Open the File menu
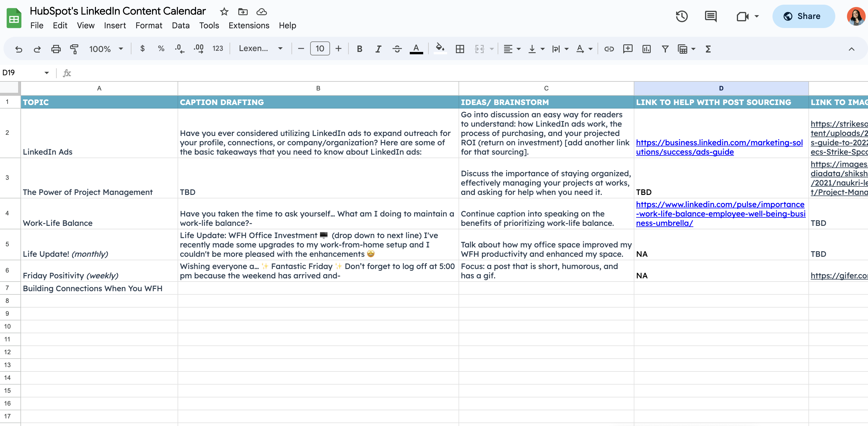The width and height of the screenshot is (868, 426). [37, 26]
